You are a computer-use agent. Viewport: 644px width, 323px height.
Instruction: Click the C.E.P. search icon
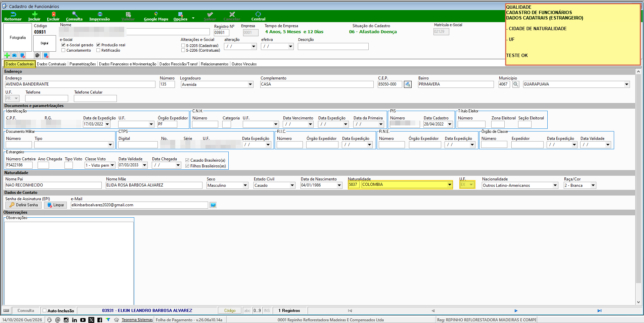point(408,85)
